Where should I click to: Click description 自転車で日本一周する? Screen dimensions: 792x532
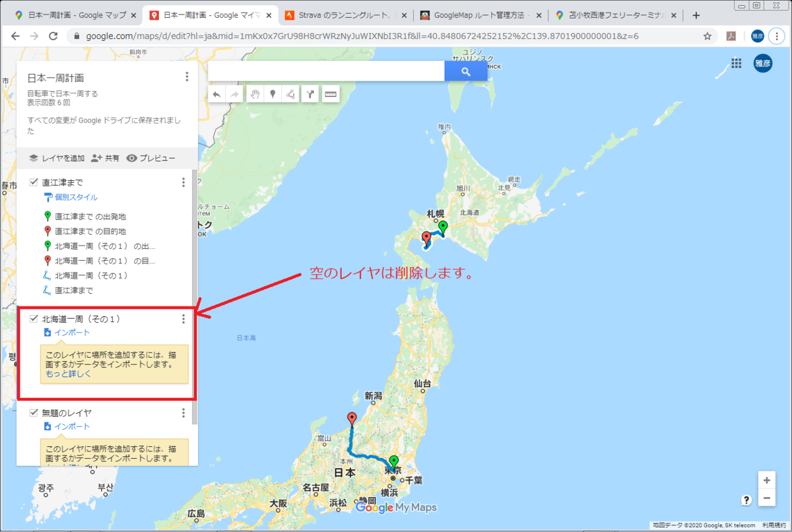[x=62, y=94]
